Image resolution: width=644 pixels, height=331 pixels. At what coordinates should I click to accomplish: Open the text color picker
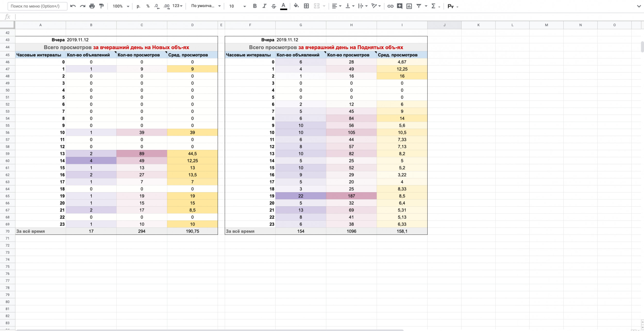point(283,6)
